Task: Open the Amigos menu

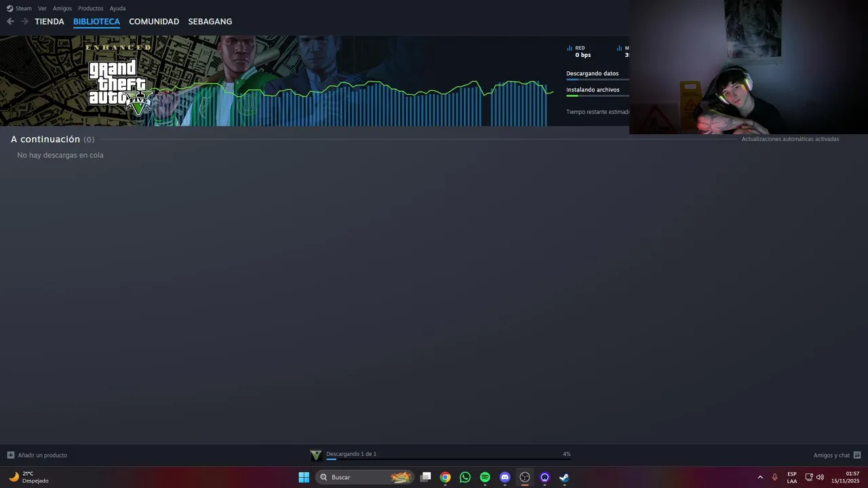Action: [62, 8]
